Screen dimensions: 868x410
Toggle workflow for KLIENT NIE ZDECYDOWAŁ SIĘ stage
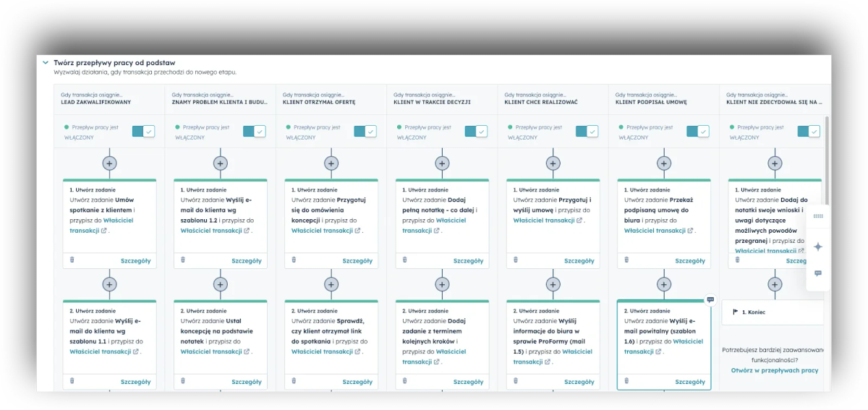click(x=809, y=132)
